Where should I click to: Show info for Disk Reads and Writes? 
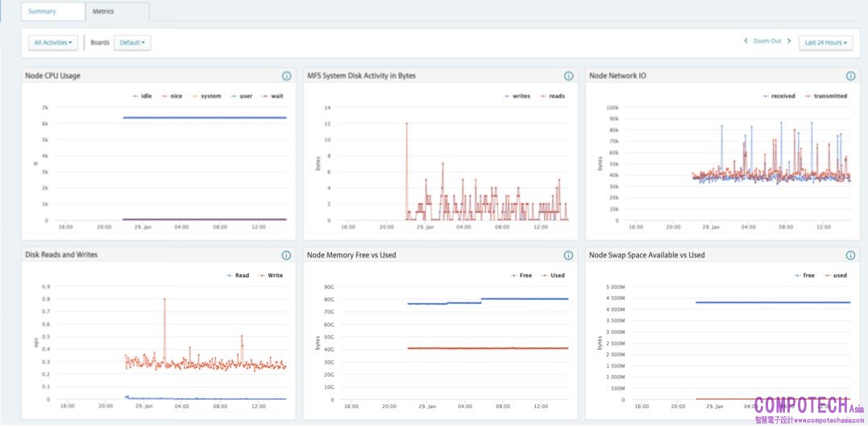(x=286, y=256)
